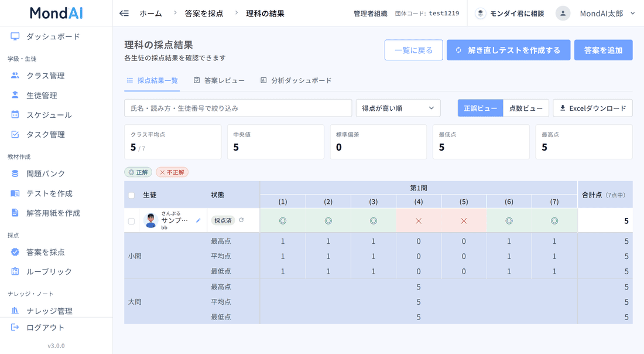Click the 最低点 statistics card
This screenshot has height=354, width=644.
pyautogui.click(x=481, y=142)
